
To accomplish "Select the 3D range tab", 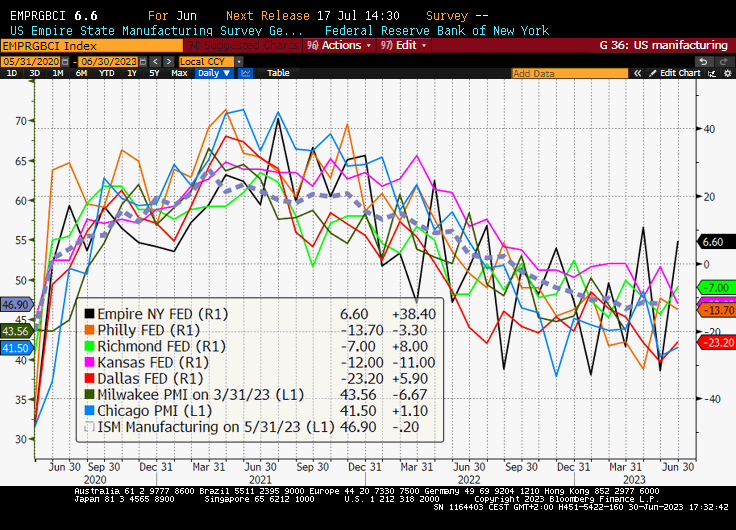I will [34, 73].
